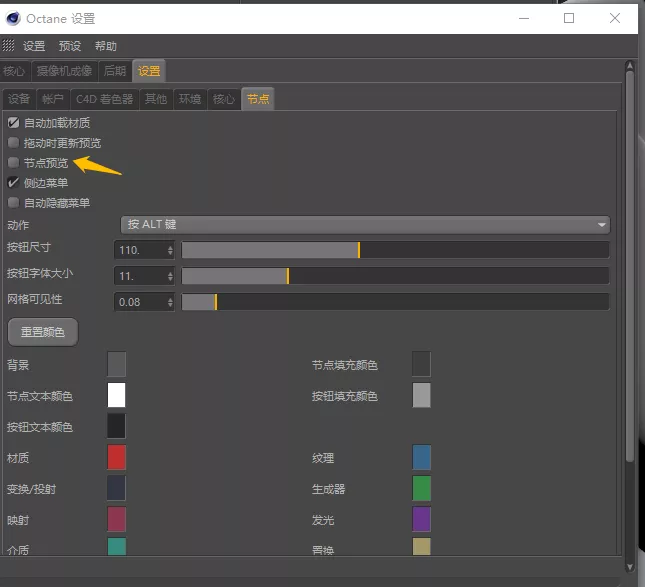The width and height of the screenshot is (645, 587).
Task: Switch to the 后期 tab
Action: coord(115,71)
